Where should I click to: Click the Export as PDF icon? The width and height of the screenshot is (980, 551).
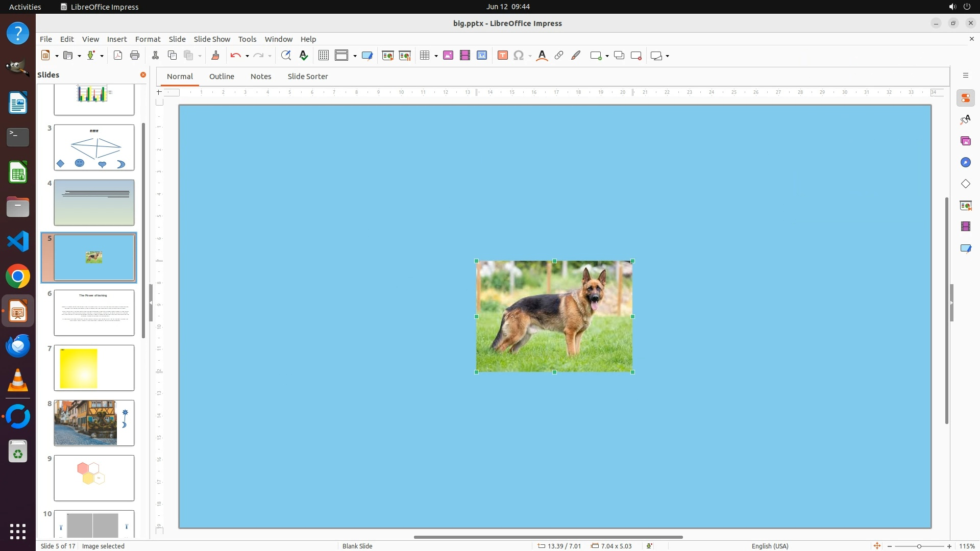(x=118, y=56)
